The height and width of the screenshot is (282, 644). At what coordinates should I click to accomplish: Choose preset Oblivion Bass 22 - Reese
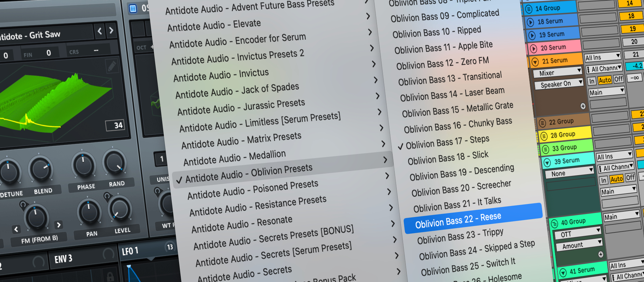tap(473, 218)
